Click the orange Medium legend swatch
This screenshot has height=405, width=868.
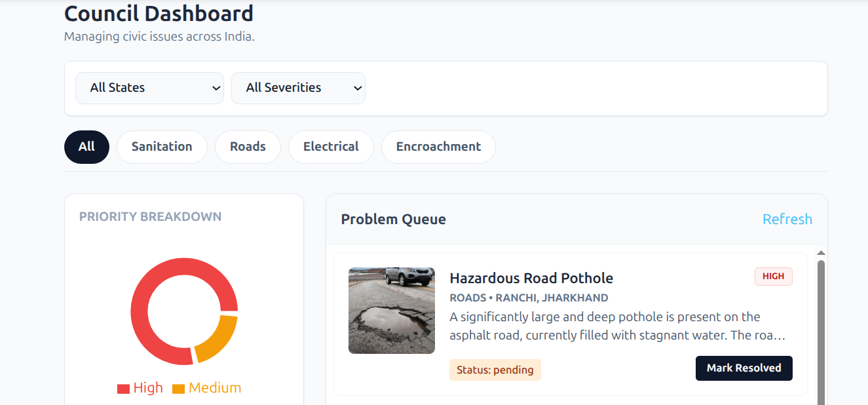[x=178, y=389]
